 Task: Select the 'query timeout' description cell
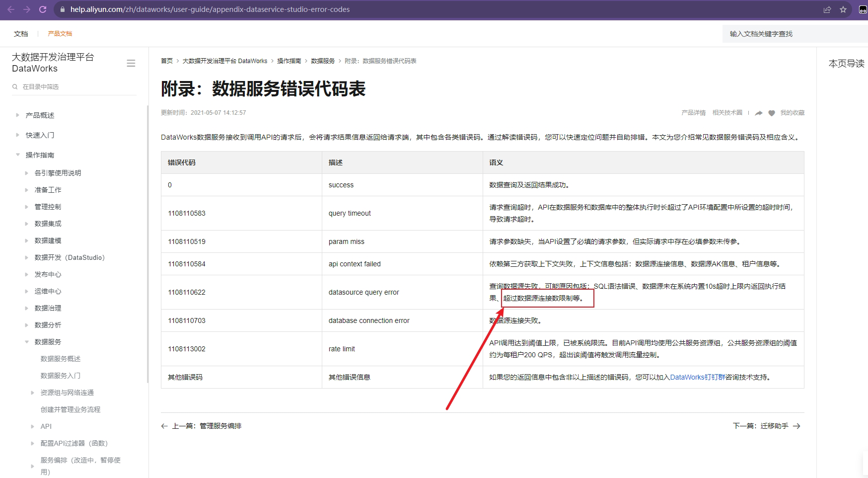tap(402, 213)
